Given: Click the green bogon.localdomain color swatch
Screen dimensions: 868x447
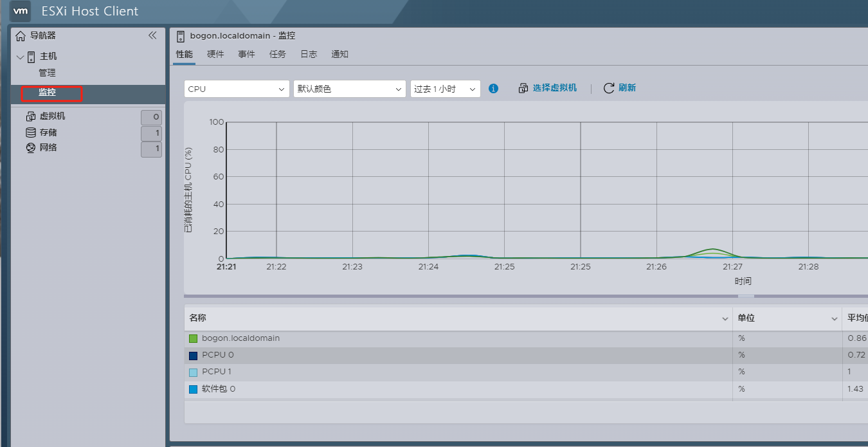Looking at the screenshot, I should [193, 338].
